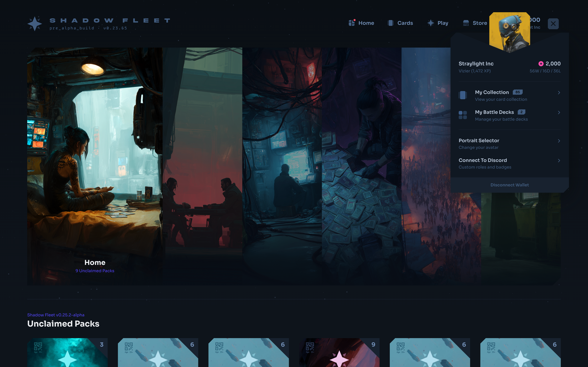
Task: Open Connect To Discord chevron
Action: 559,160
